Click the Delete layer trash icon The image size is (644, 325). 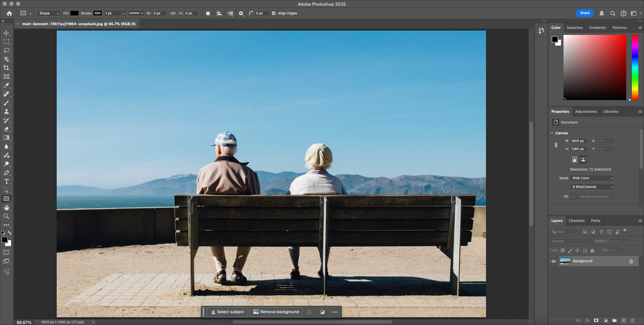[x=632, y=320]
